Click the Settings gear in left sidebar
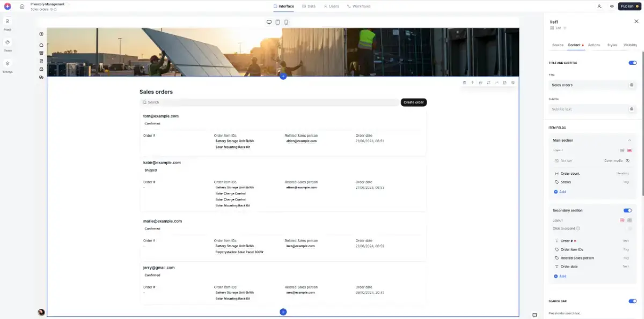 (x=8, y=63)
